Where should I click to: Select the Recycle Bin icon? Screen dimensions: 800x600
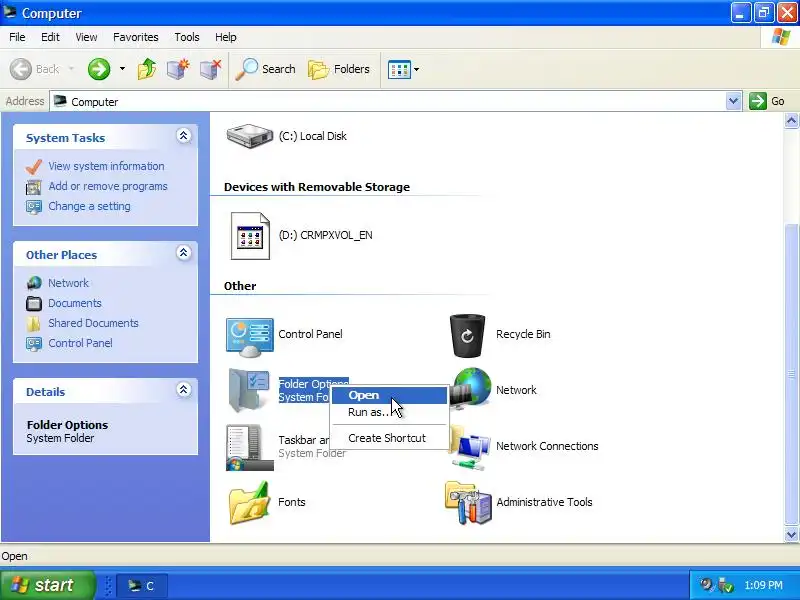point(467,335)
